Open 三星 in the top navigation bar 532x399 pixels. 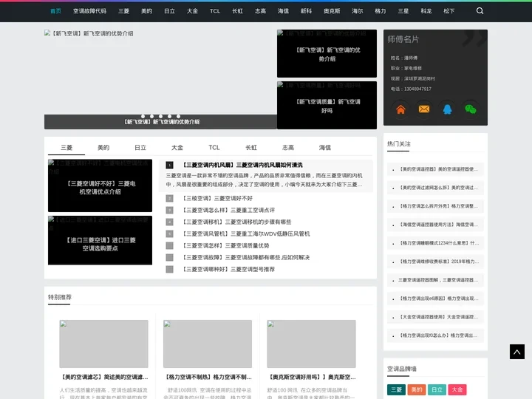(403, 11)
